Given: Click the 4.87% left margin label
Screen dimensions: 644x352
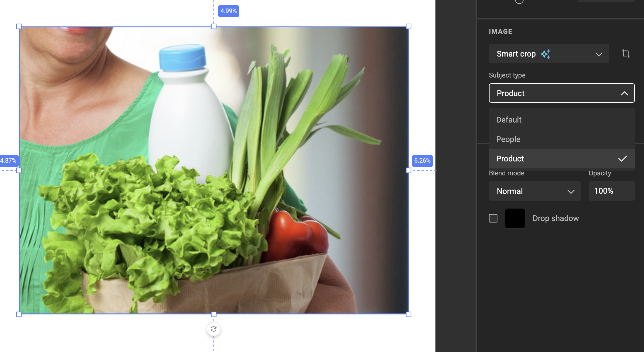Looking at the screenshot, I should click(x=9, y=160).
